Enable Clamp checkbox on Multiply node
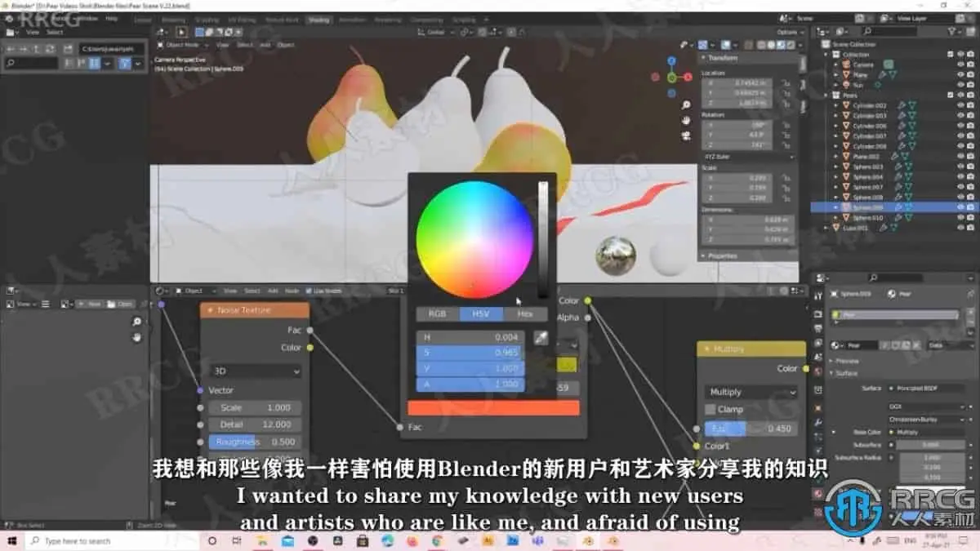980x551 pixels. [x=710, y=409]
